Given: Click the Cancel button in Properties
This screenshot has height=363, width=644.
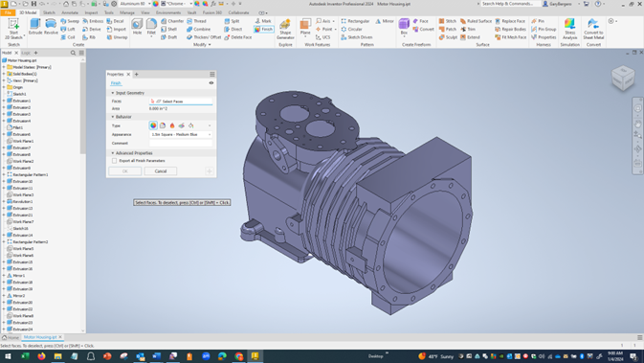Looking at the screenshot, I should tap(161, 171).
